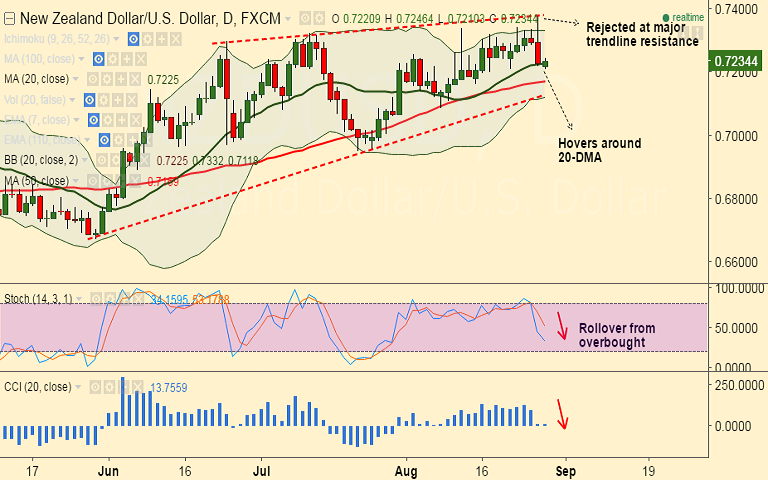This screenshot has width=768, height=482.
Task: Expand the EMA (7, close) dropdown arrow
Action: [76, 120]
